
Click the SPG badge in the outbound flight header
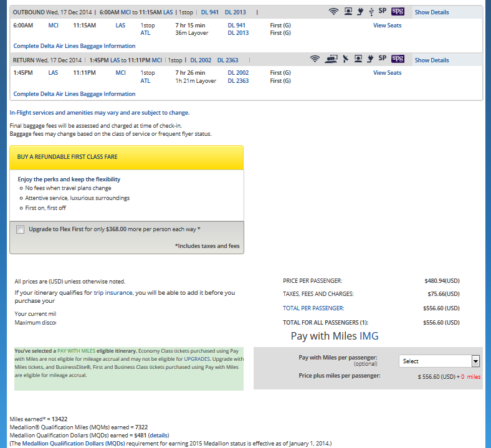click(398, 12)
